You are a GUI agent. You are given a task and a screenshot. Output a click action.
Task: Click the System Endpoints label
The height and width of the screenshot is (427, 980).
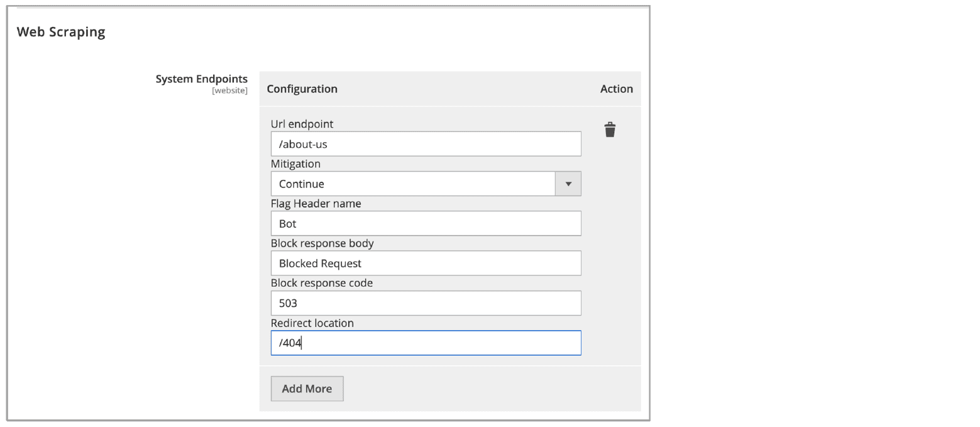tap(201, 79)
